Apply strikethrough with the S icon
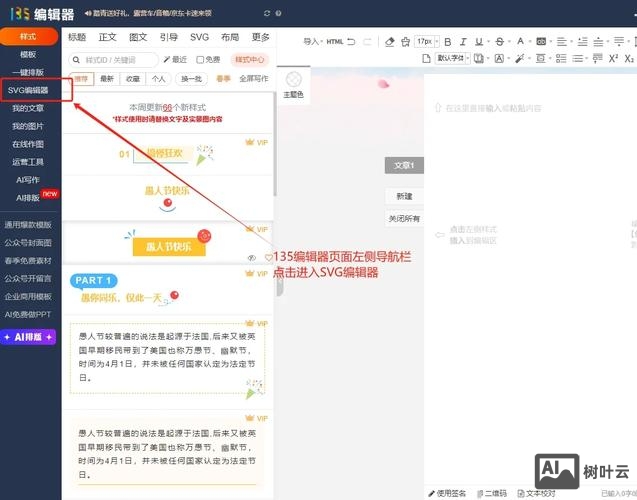The image size is (637, 500). 500,41
